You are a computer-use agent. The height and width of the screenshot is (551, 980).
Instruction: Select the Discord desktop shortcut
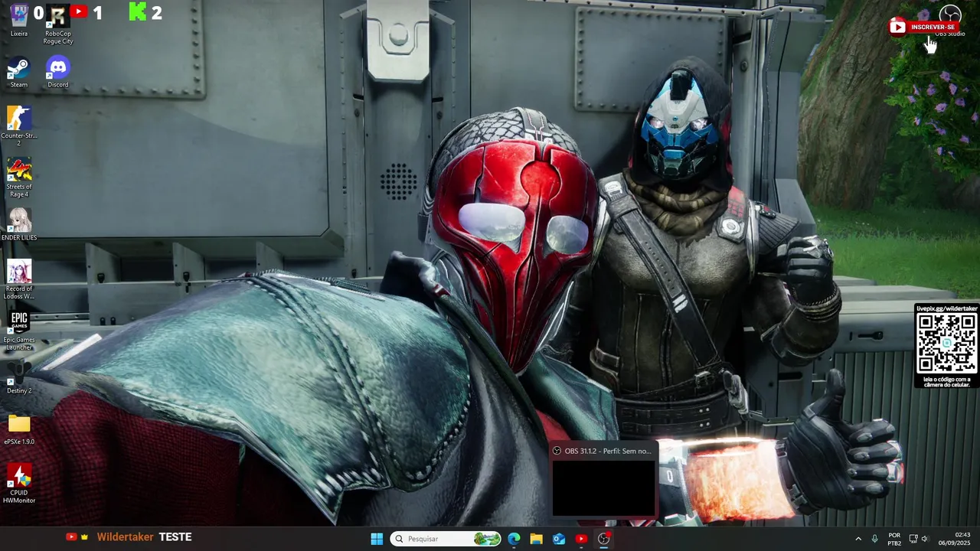pos(57,72)
